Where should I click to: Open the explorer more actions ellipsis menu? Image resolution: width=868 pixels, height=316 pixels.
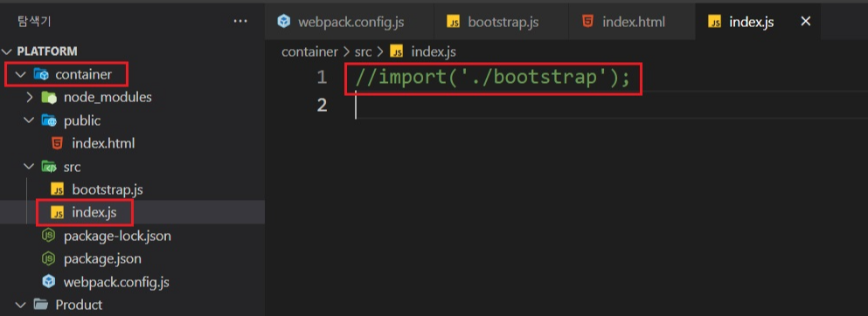click(x=240, y=22)
